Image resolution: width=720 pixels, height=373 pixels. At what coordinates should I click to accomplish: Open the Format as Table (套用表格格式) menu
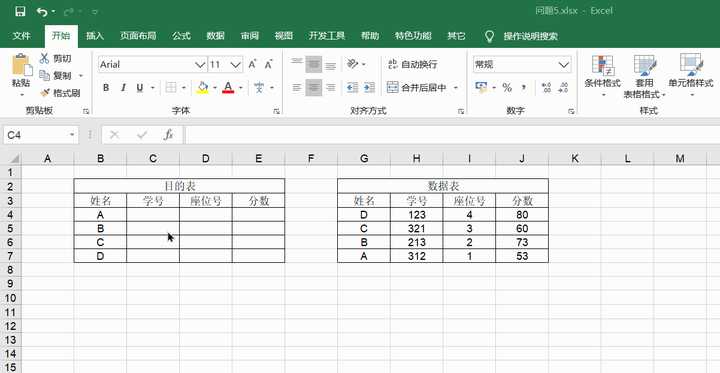click(x=645, y=76)
